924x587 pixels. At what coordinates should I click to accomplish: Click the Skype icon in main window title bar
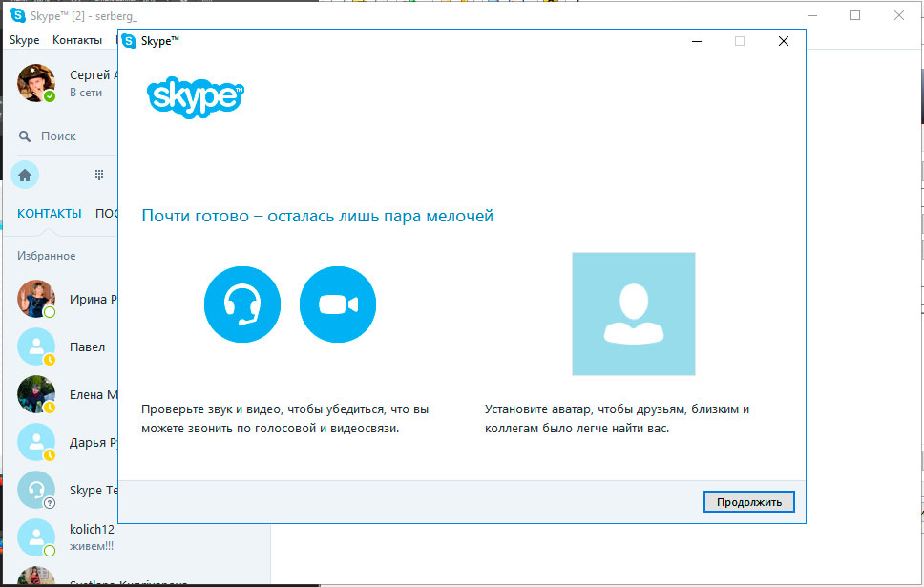coord(18,15)
